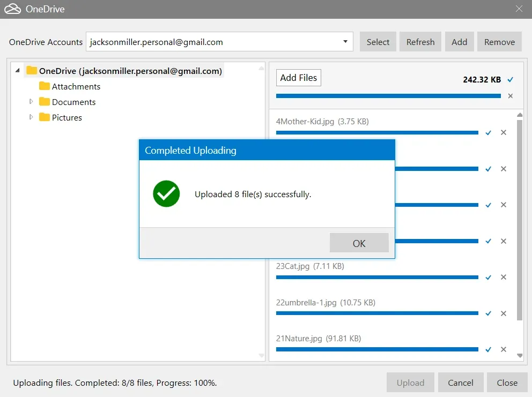The height and width of the screenshot is (397, 532).
Task: Click the OneDrive root folder icon
Action: click(32, 70)
